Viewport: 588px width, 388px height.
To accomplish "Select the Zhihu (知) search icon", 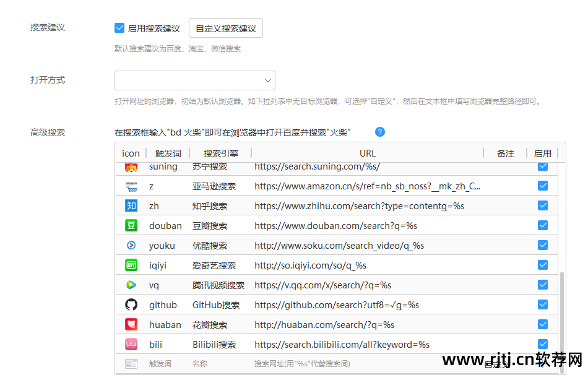I will pyautogui.click(x=131, y=205).
